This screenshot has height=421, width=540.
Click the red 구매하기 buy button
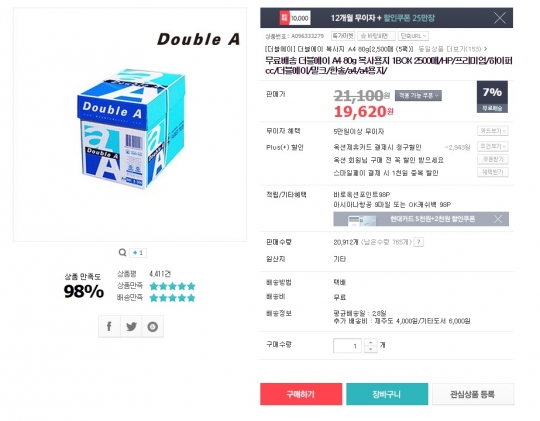301,394
